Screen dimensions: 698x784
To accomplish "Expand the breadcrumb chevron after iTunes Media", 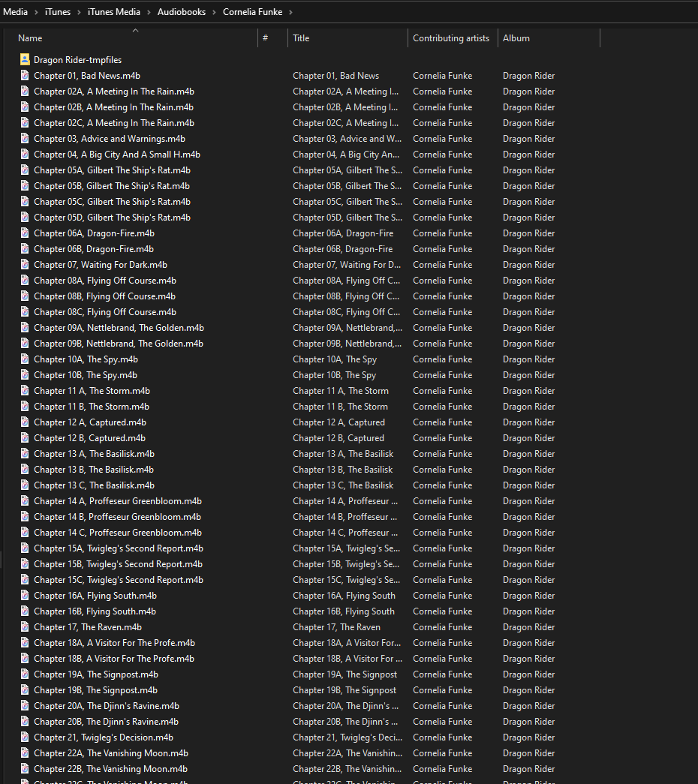I will tap(149, 12).
